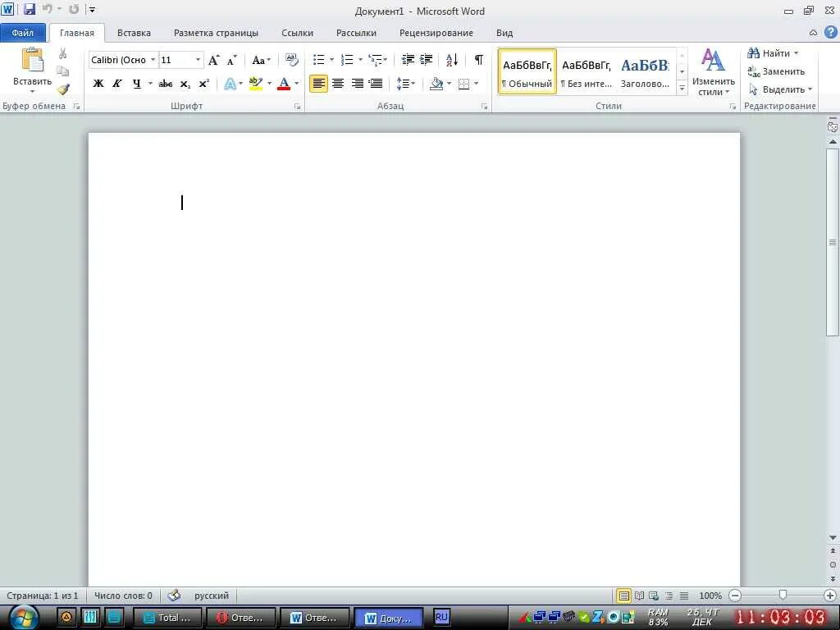Justify text alignment

376,84
